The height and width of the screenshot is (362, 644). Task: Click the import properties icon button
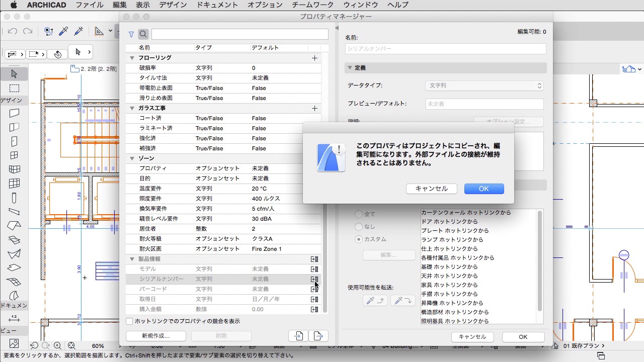298,336
